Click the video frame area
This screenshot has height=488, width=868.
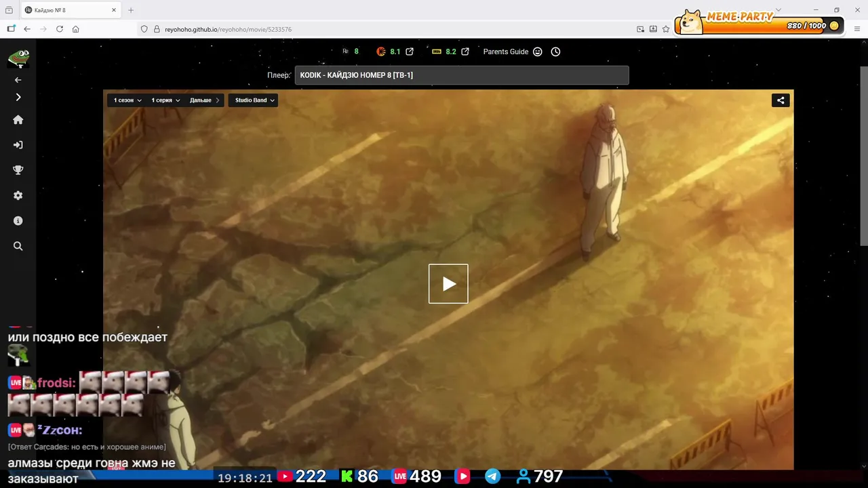(448, 279)
